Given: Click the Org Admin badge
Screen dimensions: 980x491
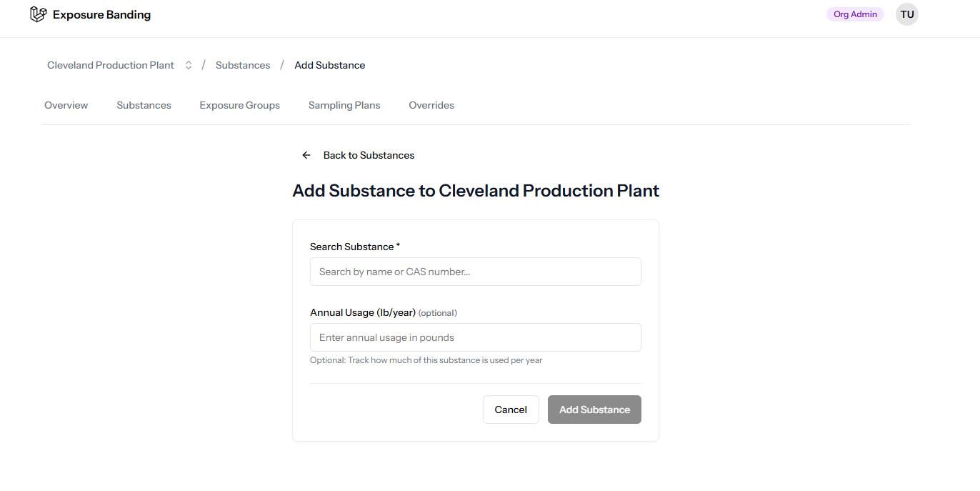Looking at the screenshot, I should pos(855,14).
